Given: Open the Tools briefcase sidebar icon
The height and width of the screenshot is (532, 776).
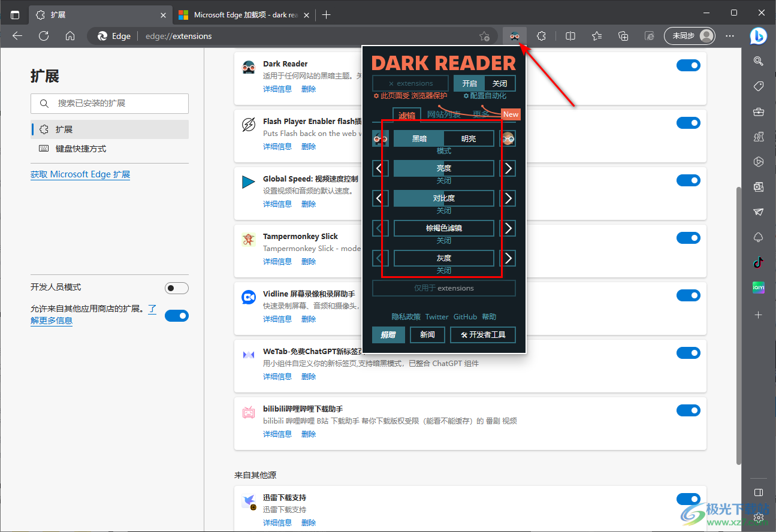Looking at the screenshot, I should 759,111.
